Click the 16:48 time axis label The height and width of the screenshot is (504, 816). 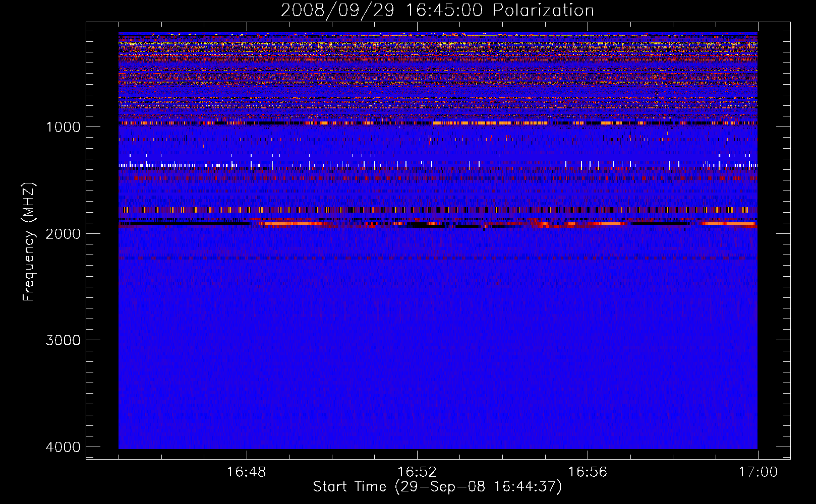[246, 472]
